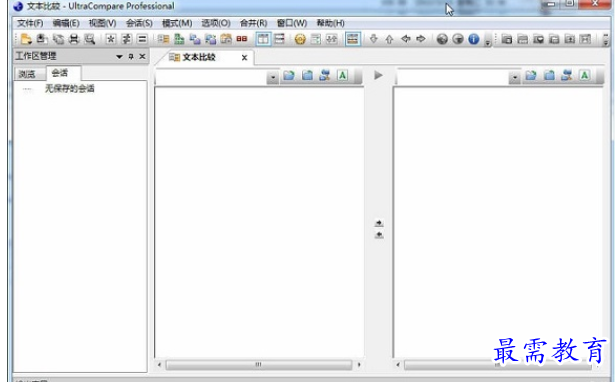Click the red binary compare mode icon
Screen dimensions: 615x382
pyautogui.click(x=242, y=39)
